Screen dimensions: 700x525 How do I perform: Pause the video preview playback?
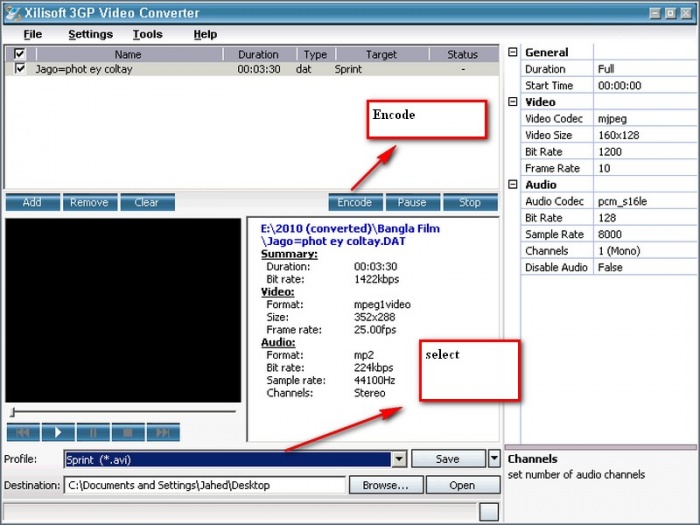click(93, 432)
